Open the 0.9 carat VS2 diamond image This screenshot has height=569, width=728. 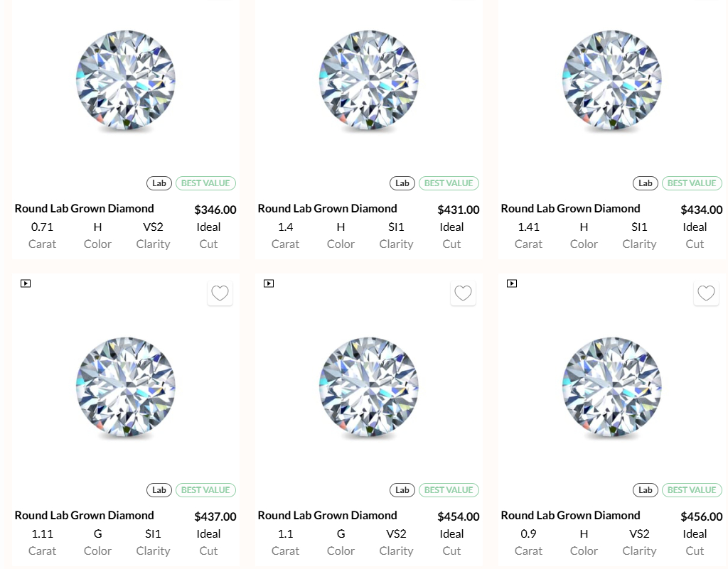(611, 387)
